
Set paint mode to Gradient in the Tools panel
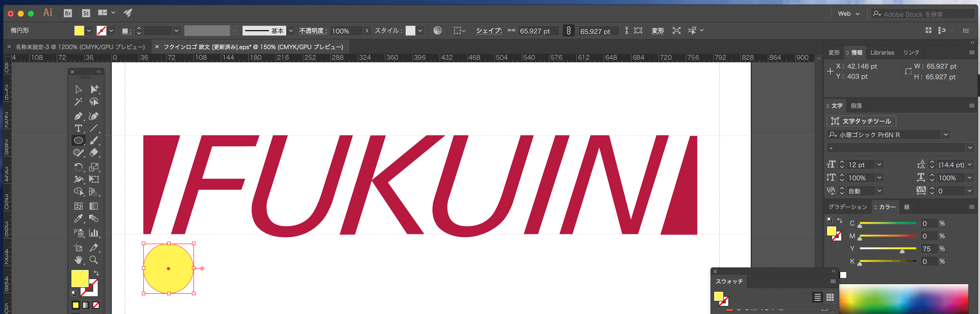(86, 305)
